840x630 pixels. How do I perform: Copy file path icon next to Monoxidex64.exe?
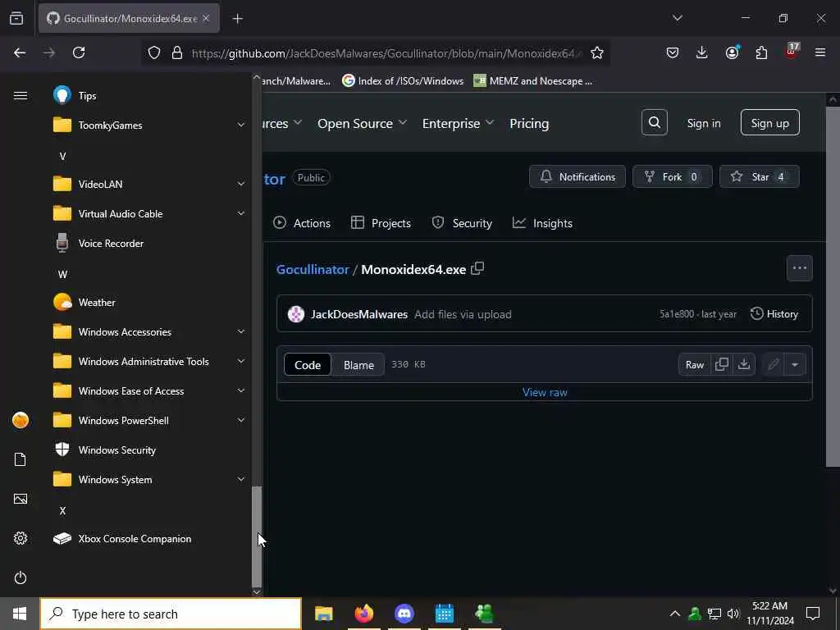coord(477,268)
